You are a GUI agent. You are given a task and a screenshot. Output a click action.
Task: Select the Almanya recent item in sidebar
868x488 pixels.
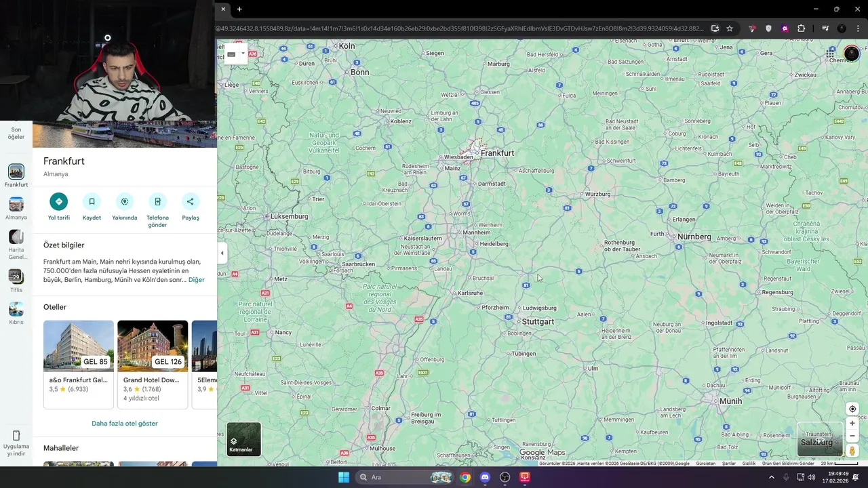pyautogui.click(x=16, y=209)
